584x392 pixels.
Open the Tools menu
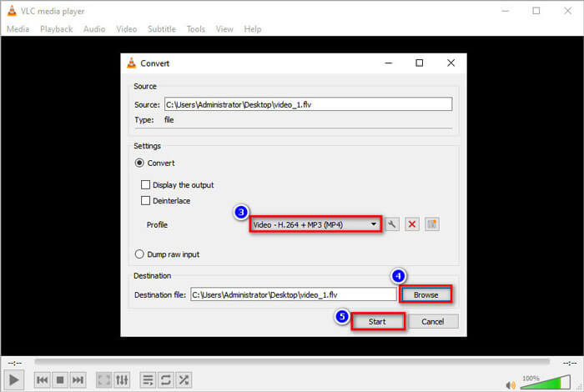point(196,29)
